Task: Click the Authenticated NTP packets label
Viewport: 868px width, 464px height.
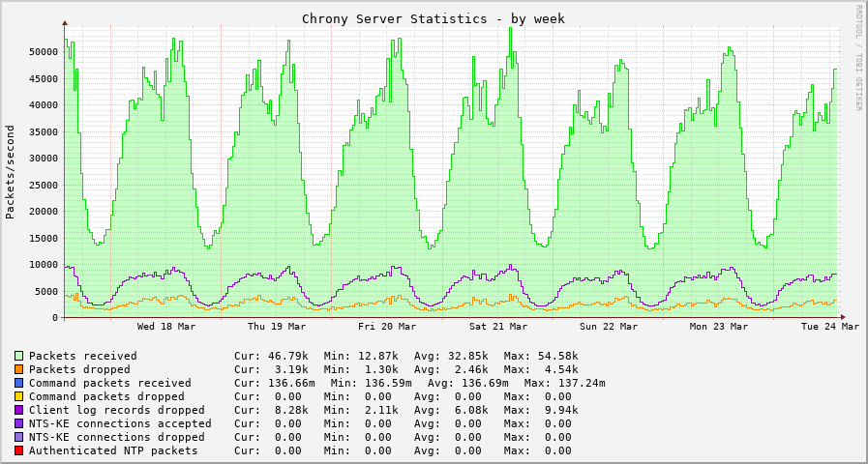Action: click(x=113, y=450)
